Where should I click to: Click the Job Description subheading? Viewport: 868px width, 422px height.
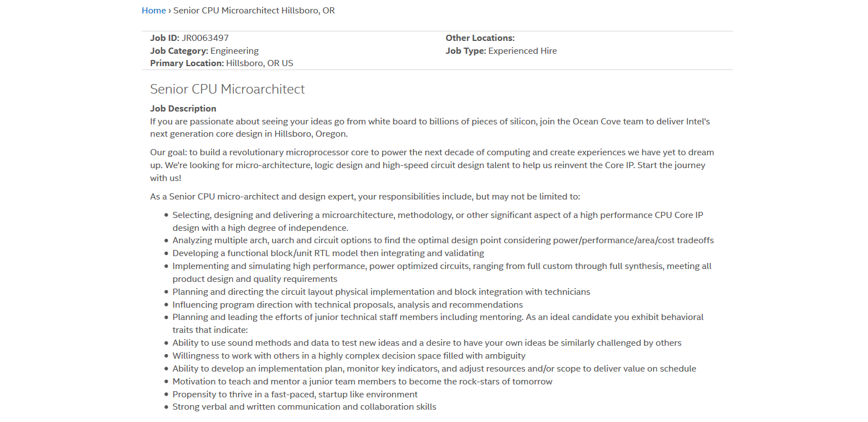[183, 108]
